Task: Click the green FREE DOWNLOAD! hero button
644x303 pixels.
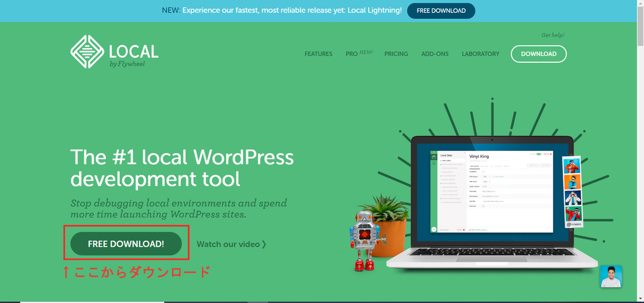Action: point(126,244)
